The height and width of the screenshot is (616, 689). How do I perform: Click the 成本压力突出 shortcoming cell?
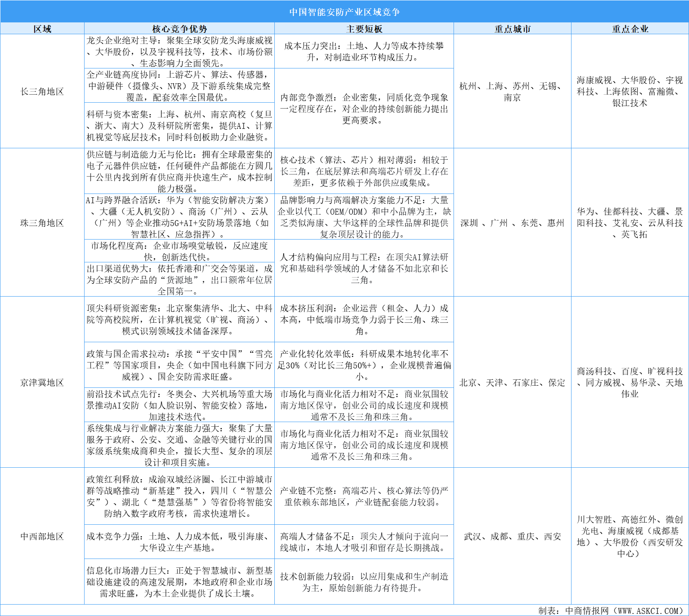coord(364,51)
